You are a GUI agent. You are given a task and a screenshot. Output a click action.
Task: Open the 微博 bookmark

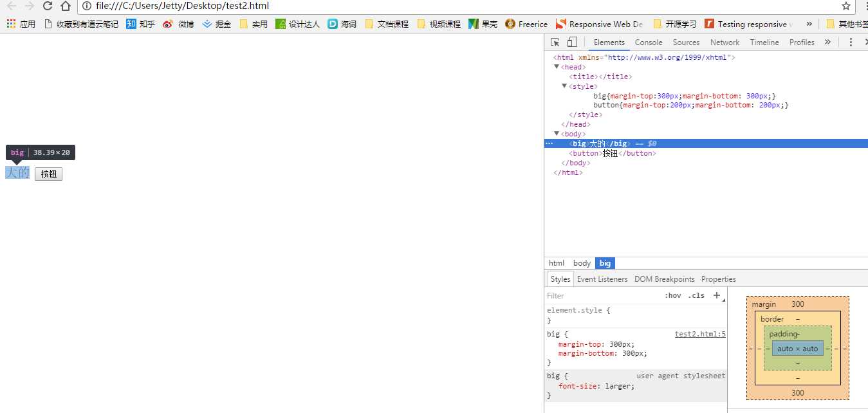pos(178,24)
